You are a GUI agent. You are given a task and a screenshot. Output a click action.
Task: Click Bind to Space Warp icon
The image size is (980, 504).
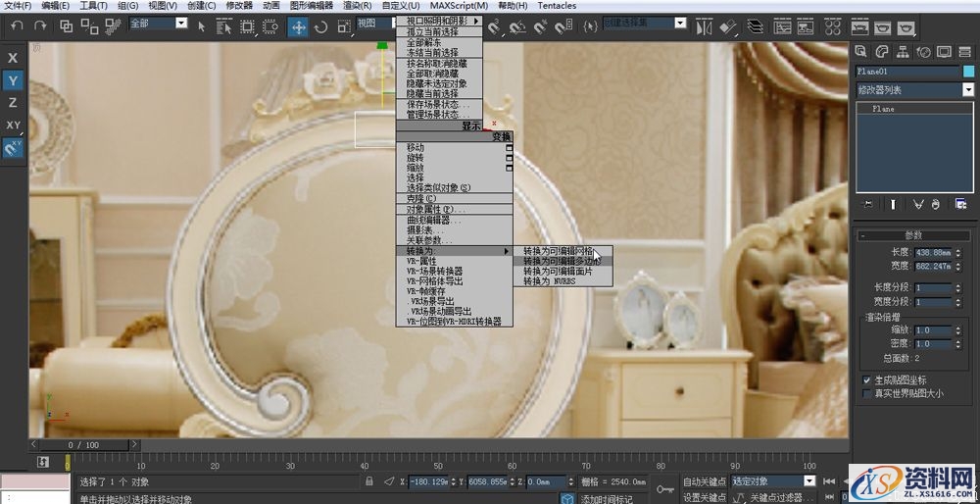(x=113, y=26)
